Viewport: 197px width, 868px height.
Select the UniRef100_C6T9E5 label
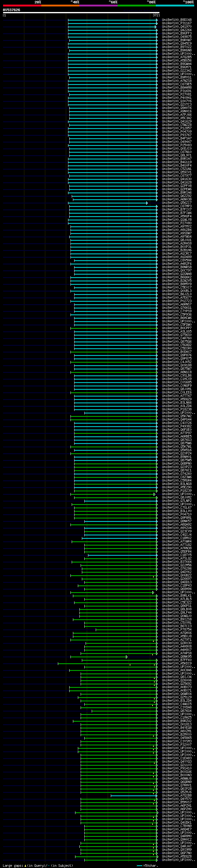point(177,84)
